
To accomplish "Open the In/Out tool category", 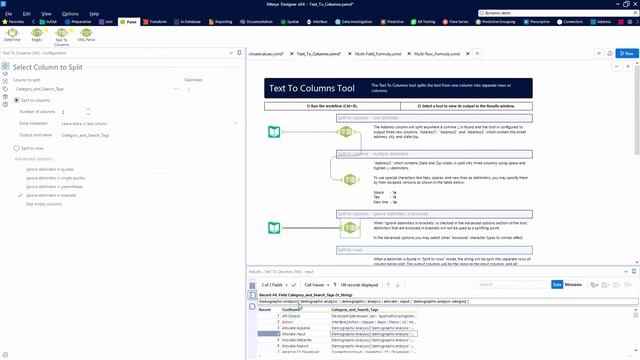I will [48, 22].
